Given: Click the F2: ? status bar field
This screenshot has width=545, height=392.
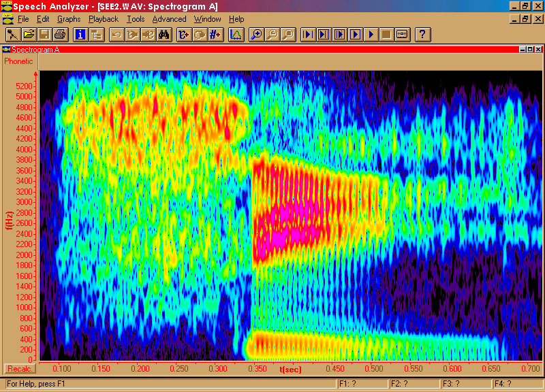Looking at the screenshot, I should click(x=414, y=384).
